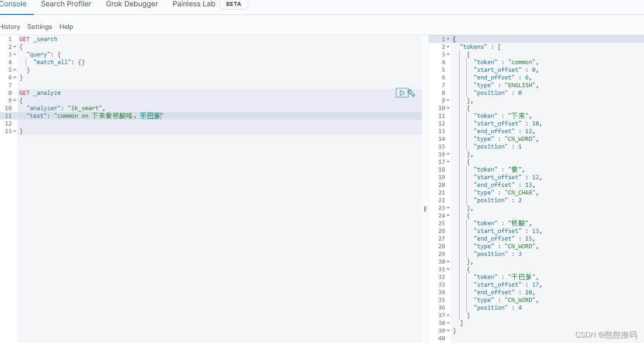Click "position" : 2 in the output
Viewport: 644px width, 343px height.
pyautogui.click(x=498, y=200)
